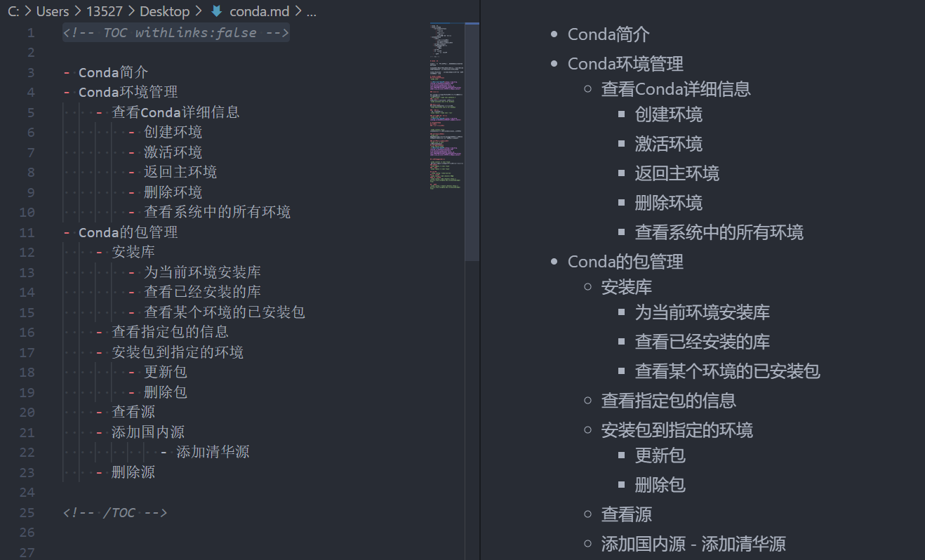The height and width of the screenshot is (560, 925).
Task: Click Users in the breadcrumb path
Action: [x=53, y=11]
